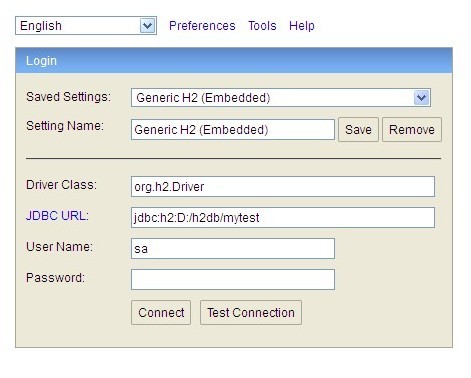Focus the JDBC URL input with jdbc:h2:D:/h2db/mytest
The height and width of the screenshot is (378, 471).
(283, 218)
